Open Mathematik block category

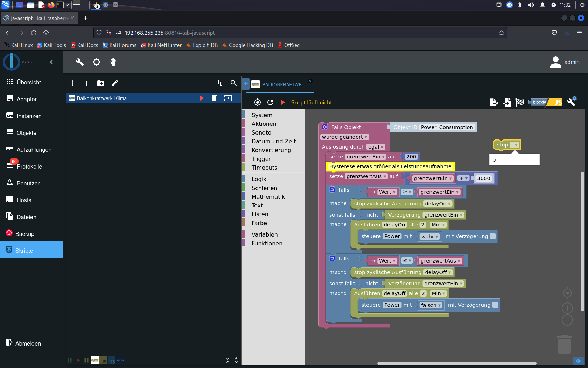tap(268, 197)
